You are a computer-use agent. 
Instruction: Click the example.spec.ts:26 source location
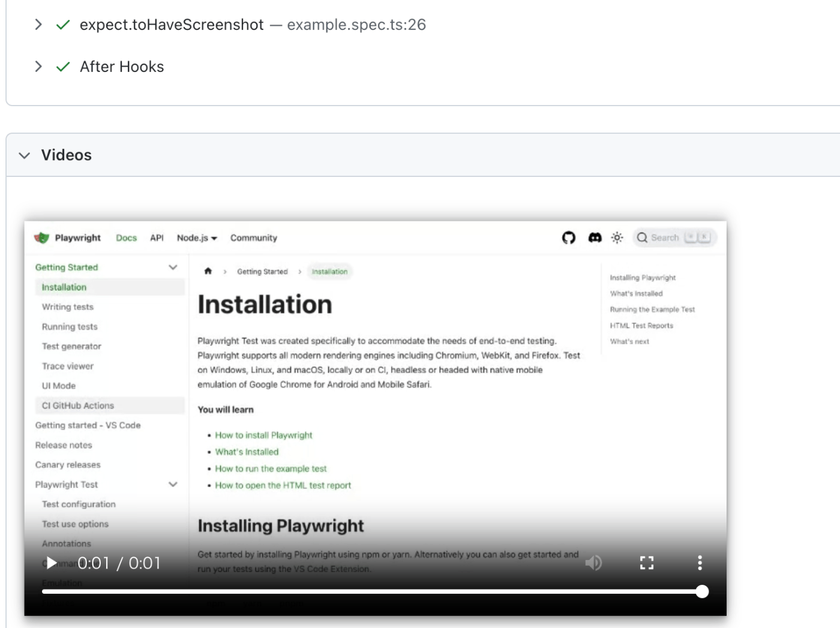point(356,25)
